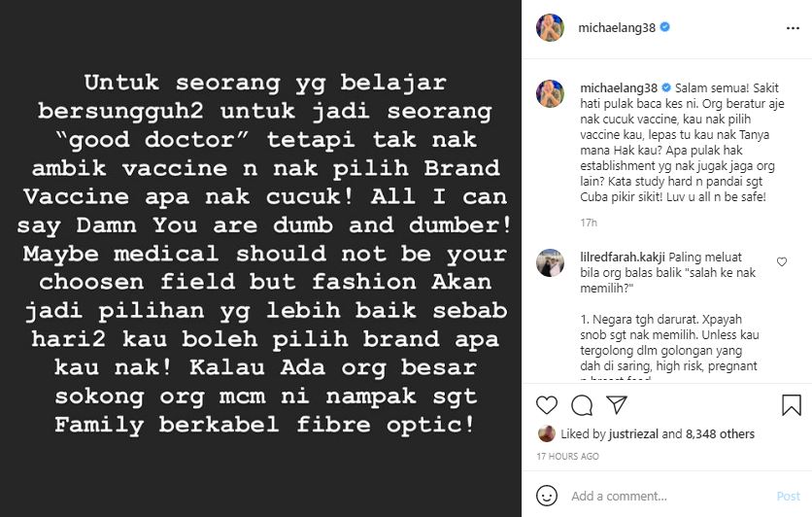
Task: Visit michaelang38 profile from header username
Action: (617, 27)
